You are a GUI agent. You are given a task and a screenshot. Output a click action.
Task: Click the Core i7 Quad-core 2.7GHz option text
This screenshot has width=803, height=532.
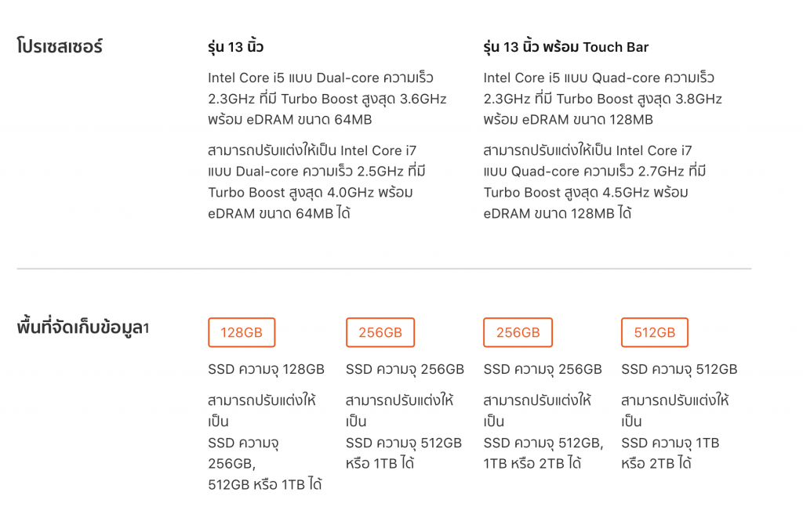594,182
